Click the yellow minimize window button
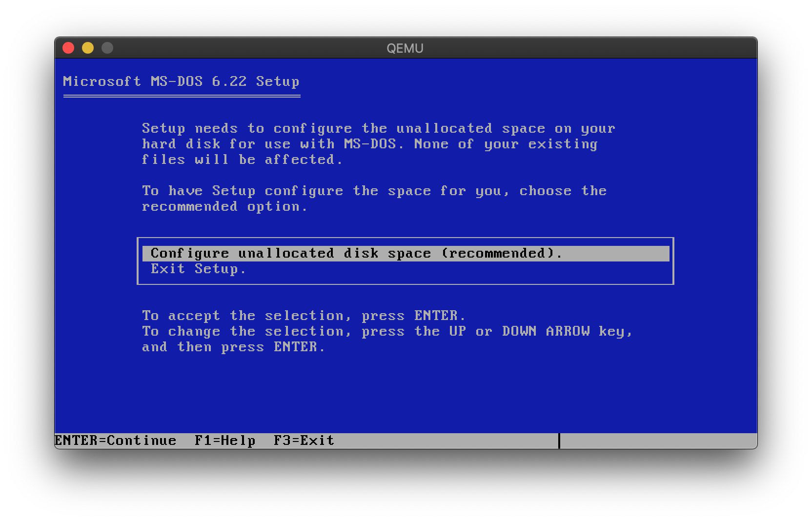 (x=88, y=48)
